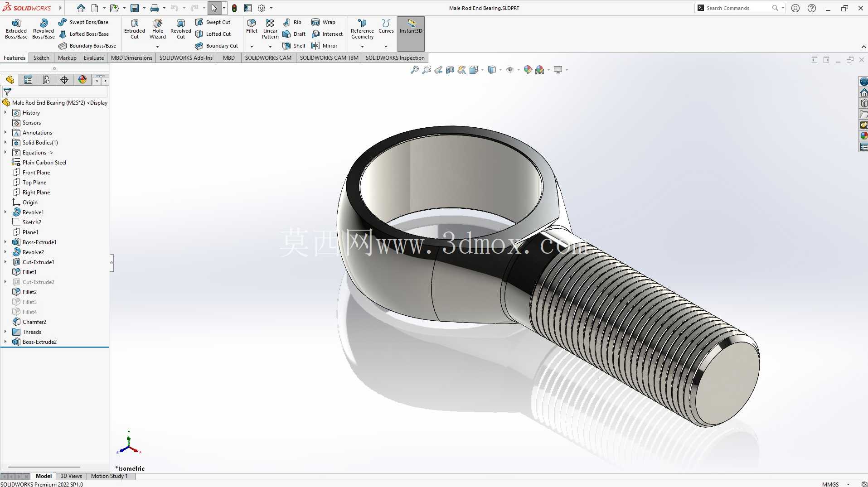Select the Front Plane tree item
868x487 pixels.
(36, 173)
